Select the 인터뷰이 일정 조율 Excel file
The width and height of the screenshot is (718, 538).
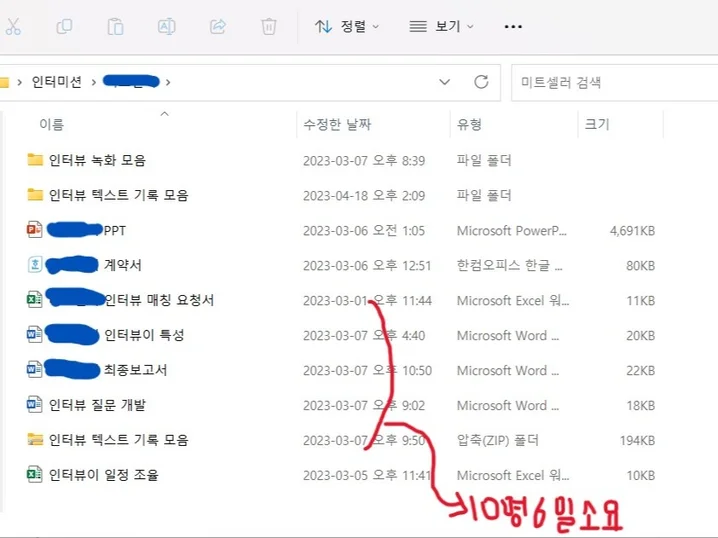point(103,475)
